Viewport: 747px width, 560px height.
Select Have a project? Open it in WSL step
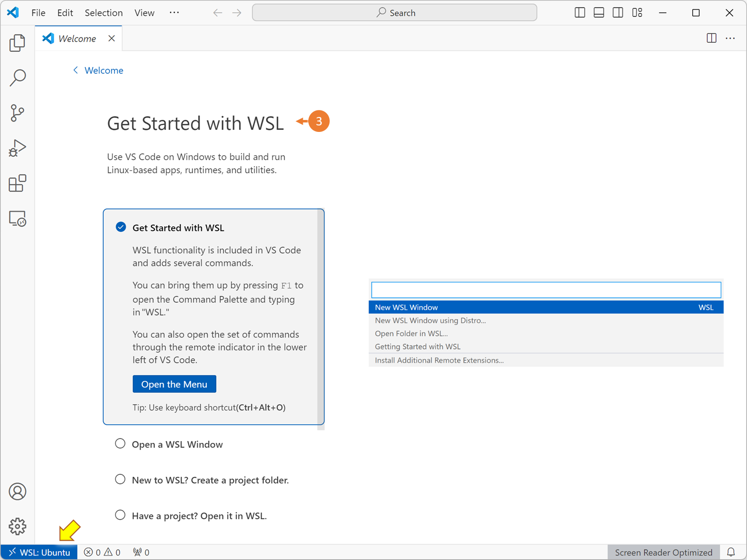point(191,516)
